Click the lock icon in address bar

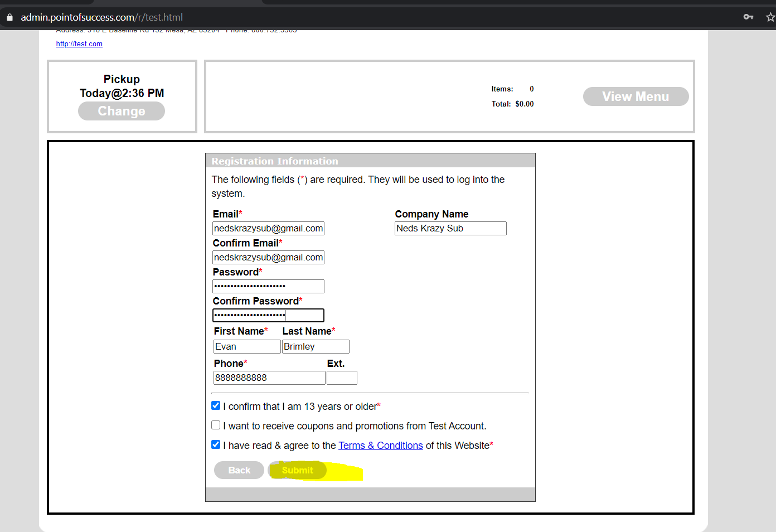pos(9,17)
